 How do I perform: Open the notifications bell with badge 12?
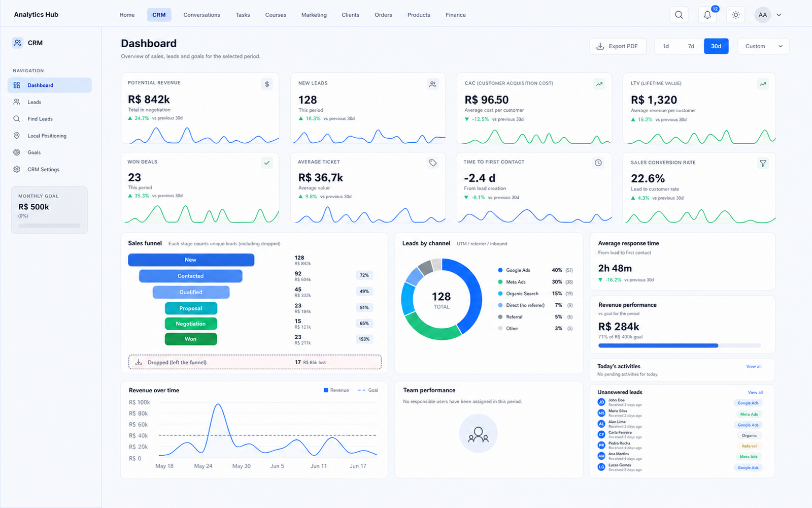pyautogui.click(x=707, y=15)
